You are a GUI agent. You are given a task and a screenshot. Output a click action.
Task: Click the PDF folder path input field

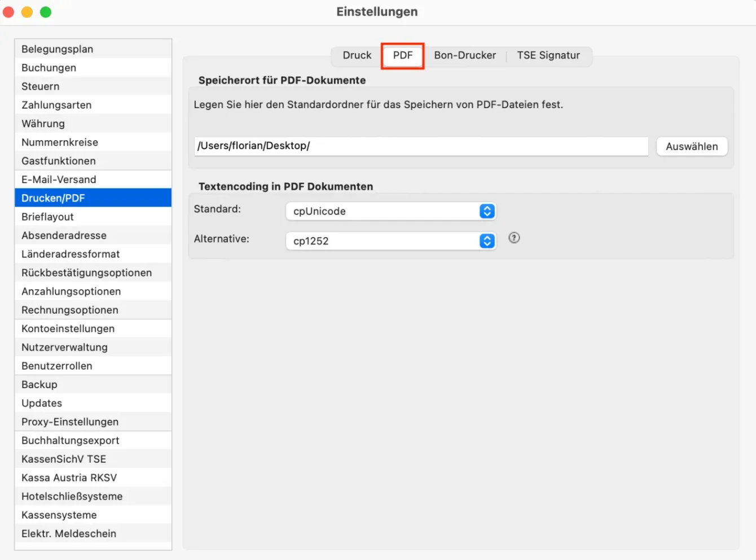click(421, 146)
